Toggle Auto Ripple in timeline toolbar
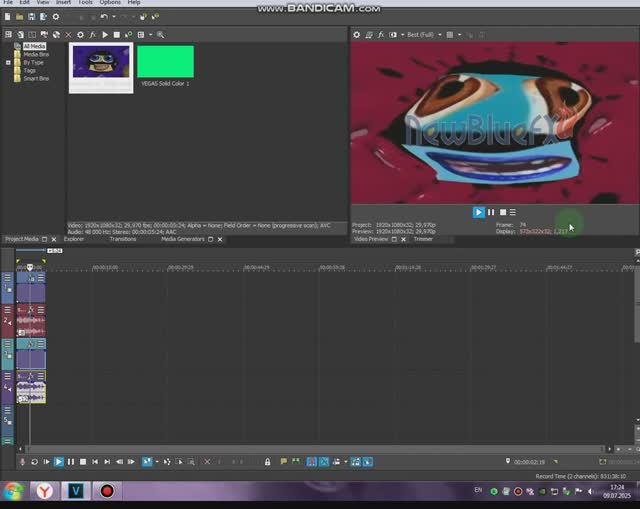 point(336,462)
